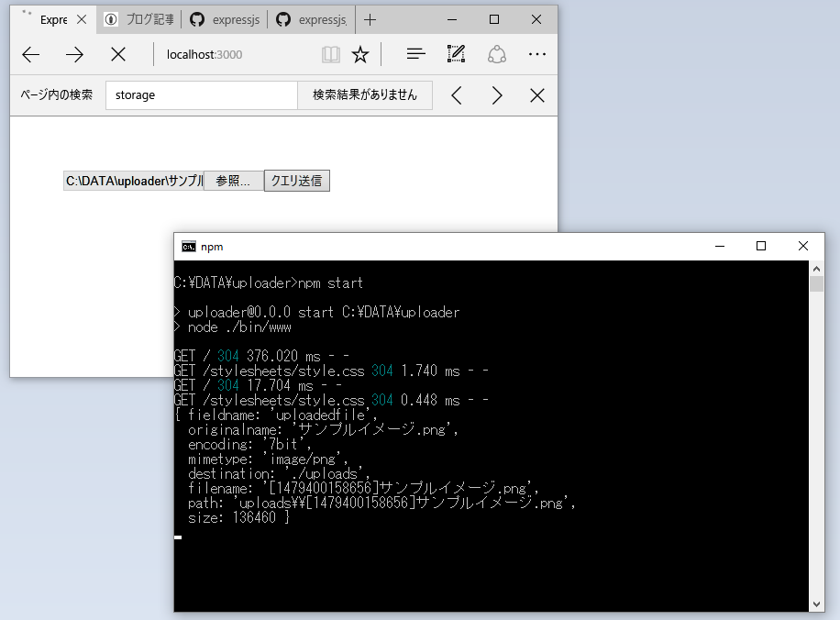Screen dimensions: 840x620
Task: Click the 'uploader@0.0.0 start' console line
Action: (x=317, y=312)
